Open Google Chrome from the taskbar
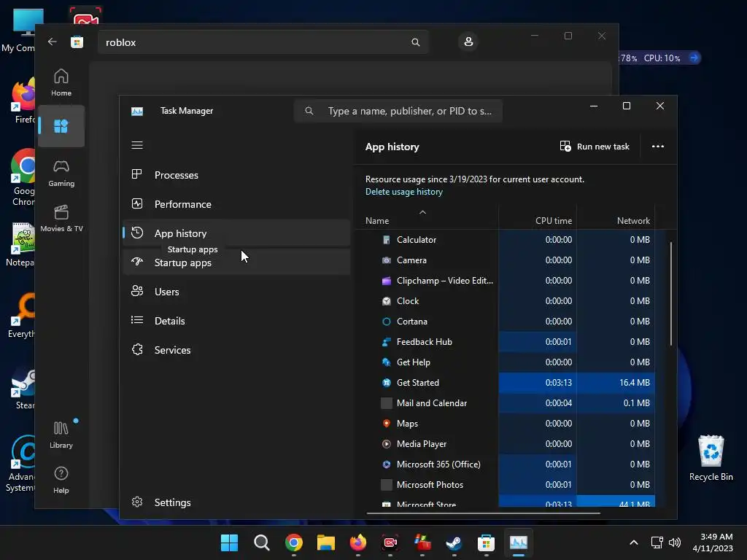 (x=294, y=542)
